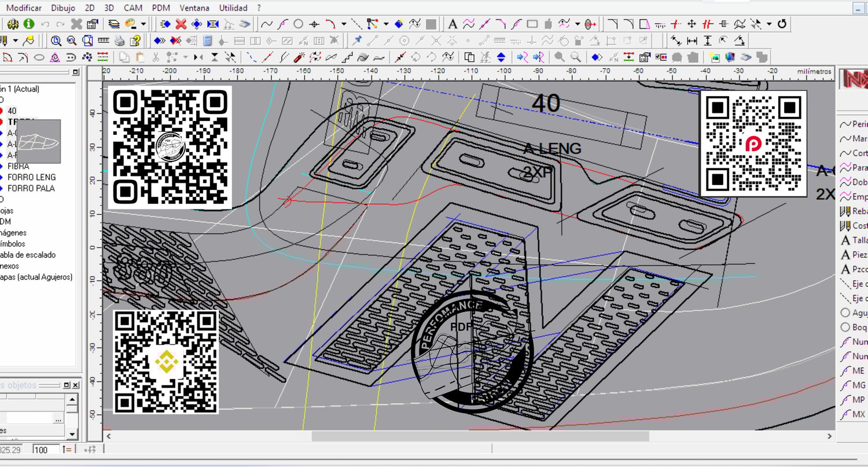Screen dimensions: 868x467
Task: Click the printer icon
Action: click(x=119, y=41)
